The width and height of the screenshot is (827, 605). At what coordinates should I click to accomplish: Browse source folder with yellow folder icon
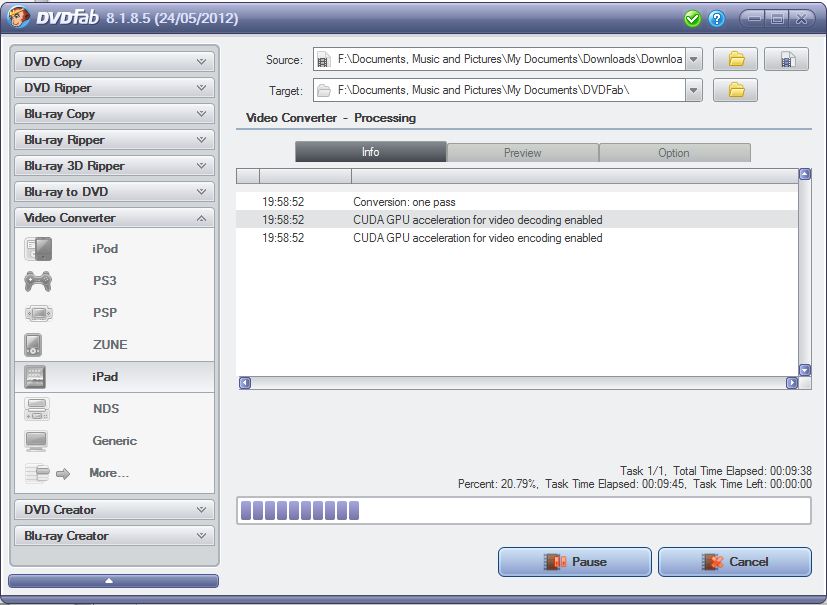point(735,59)
